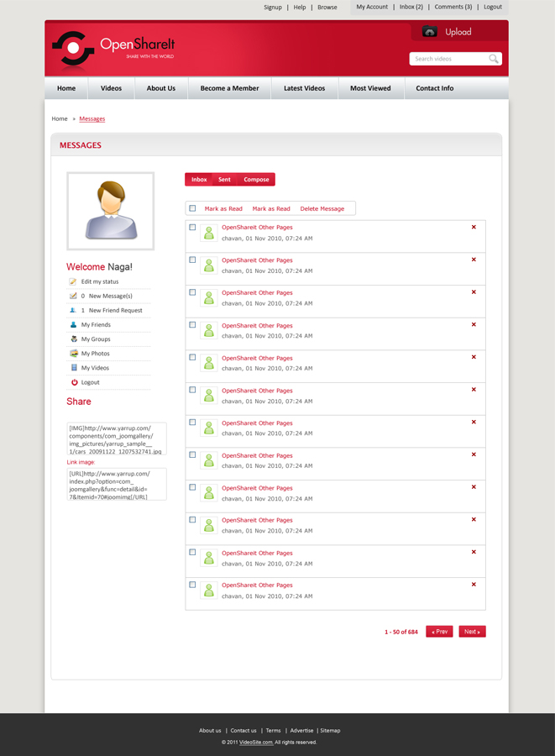Toggle the select-all messages checkbox
The image size is (555, 756).
(193, 208)
